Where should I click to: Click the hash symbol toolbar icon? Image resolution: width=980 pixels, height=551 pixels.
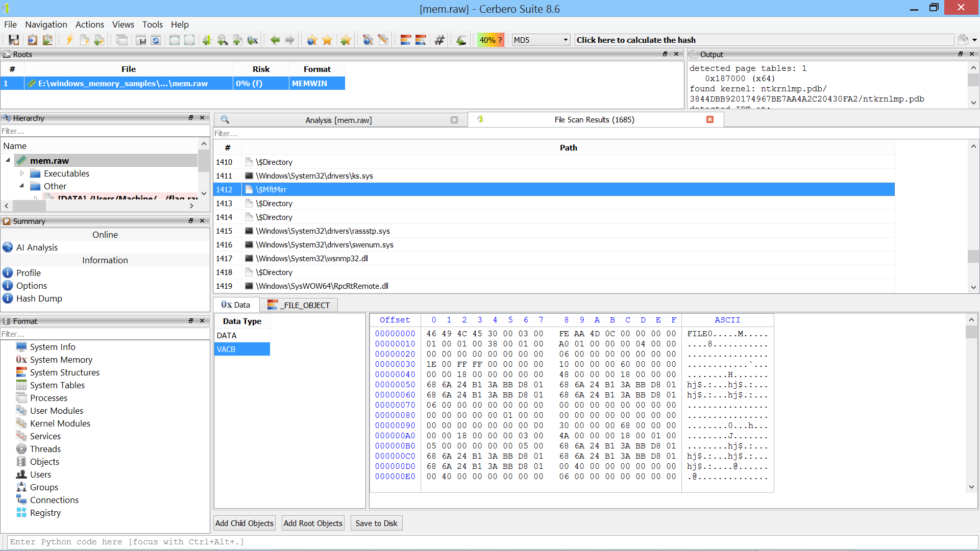(x=439, y=40)
